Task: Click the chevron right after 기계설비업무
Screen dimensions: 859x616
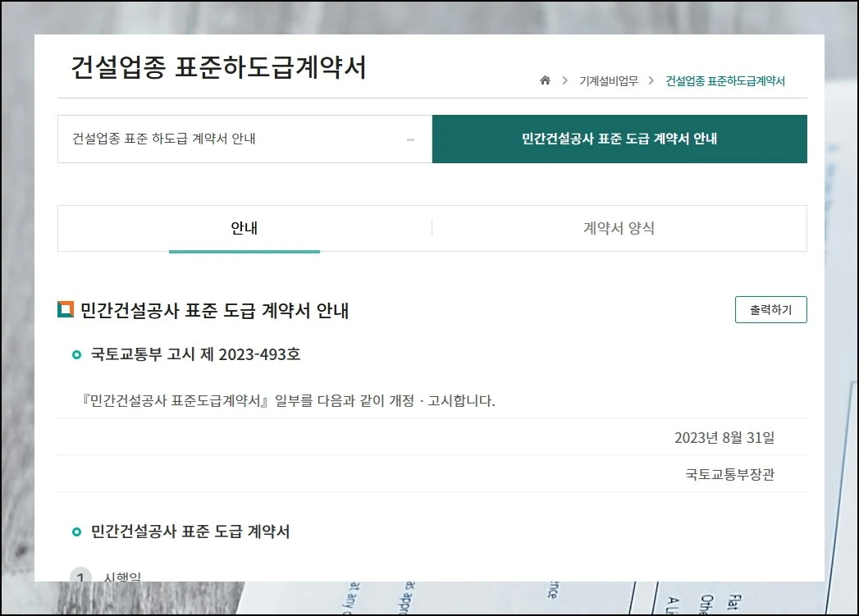Action: pyautogui.click(x=651, y=80)
